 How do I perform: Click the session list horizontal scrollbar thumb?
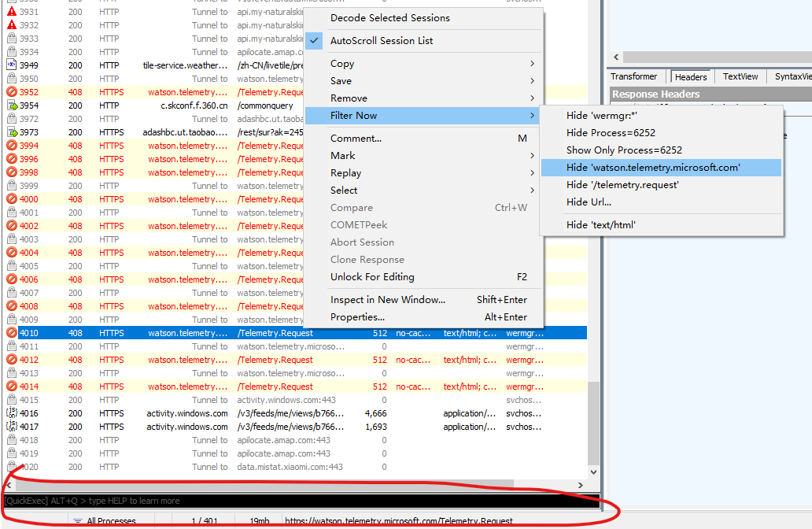click(264, 485)
